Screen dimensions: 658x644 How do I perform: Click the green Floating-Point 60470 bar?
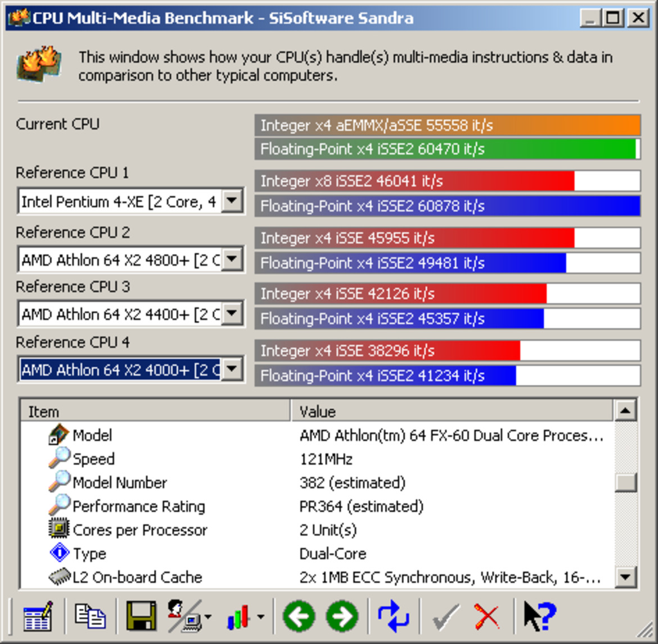click(x=447, y=149)
